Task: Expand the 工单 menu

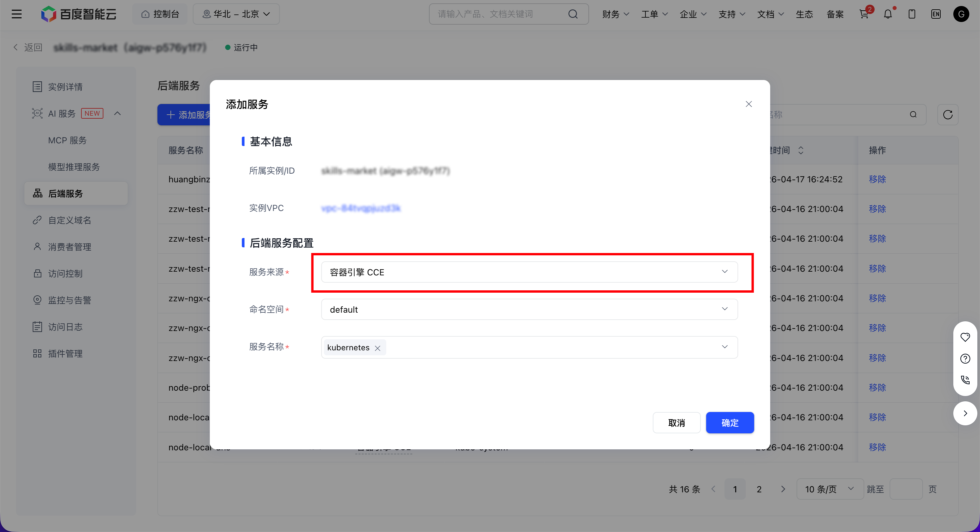Action: point(654,14)
